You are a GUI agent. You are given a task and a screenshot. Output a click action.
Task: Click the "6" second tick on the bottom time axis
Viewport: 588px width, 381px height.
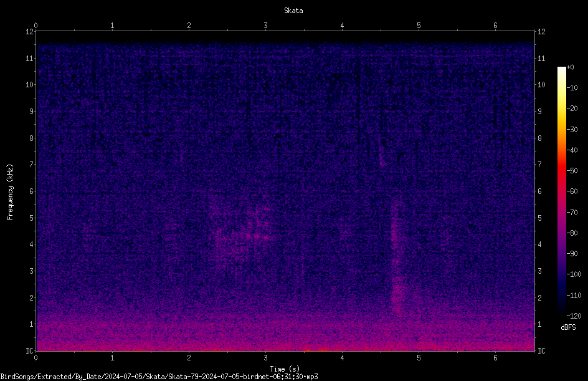(x=495, y=358)
